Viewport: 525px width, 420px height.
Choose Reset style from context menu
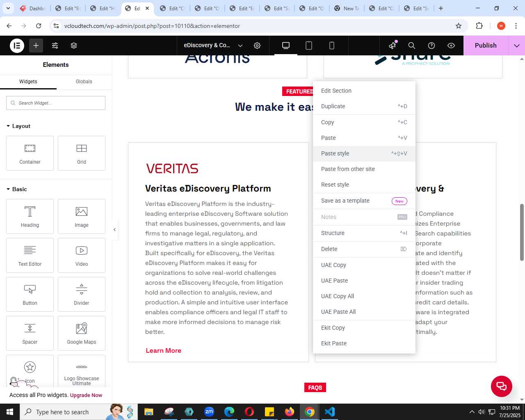coord(364,185)
